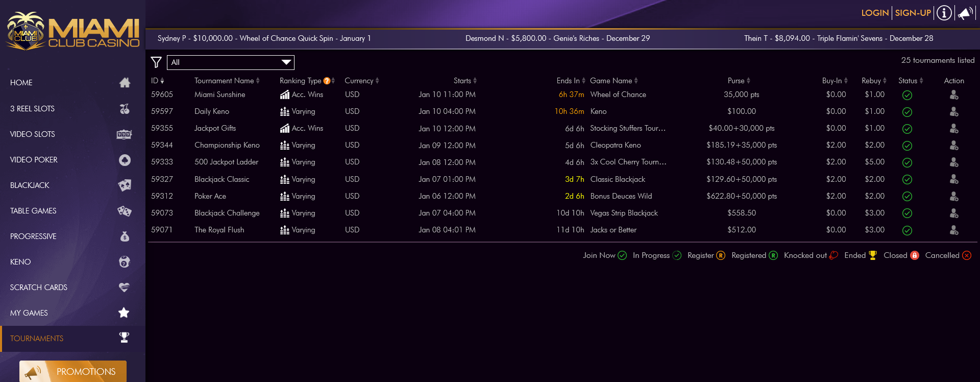Click the info icon in top bar
980x382 pixels.
coord(944,13)
